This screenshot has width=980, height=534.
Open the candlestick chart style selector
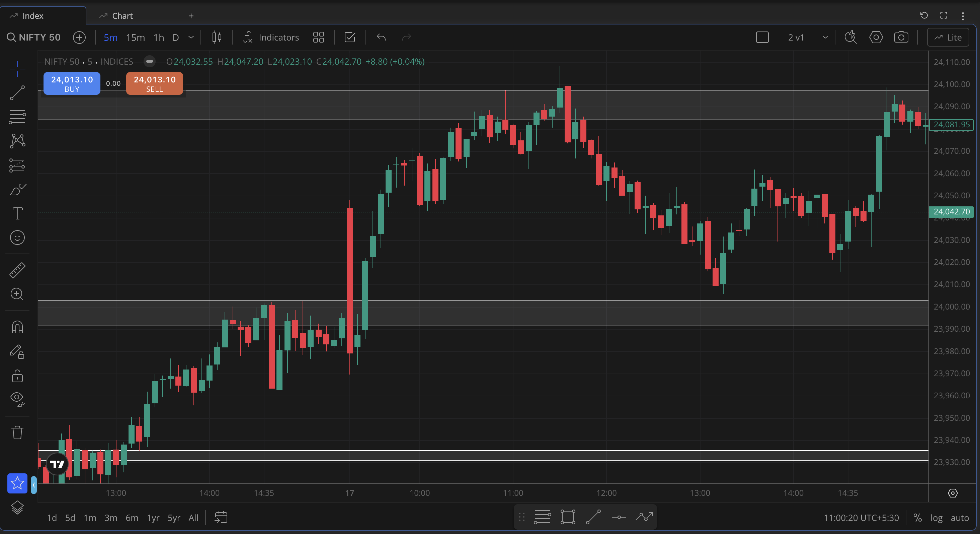217,37
